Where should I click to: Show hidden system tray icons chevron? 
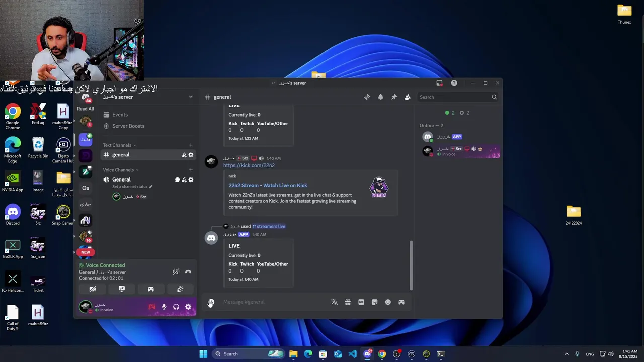(566, 354)
